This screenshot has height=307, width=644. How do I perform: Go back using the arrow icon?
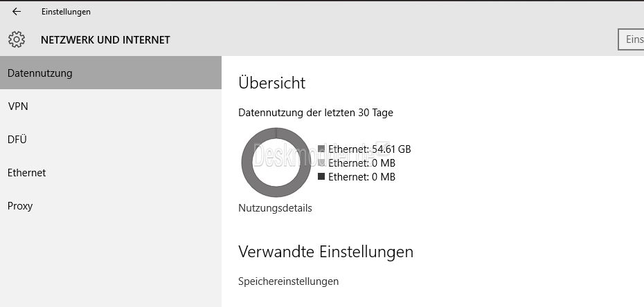click(17, 12)
